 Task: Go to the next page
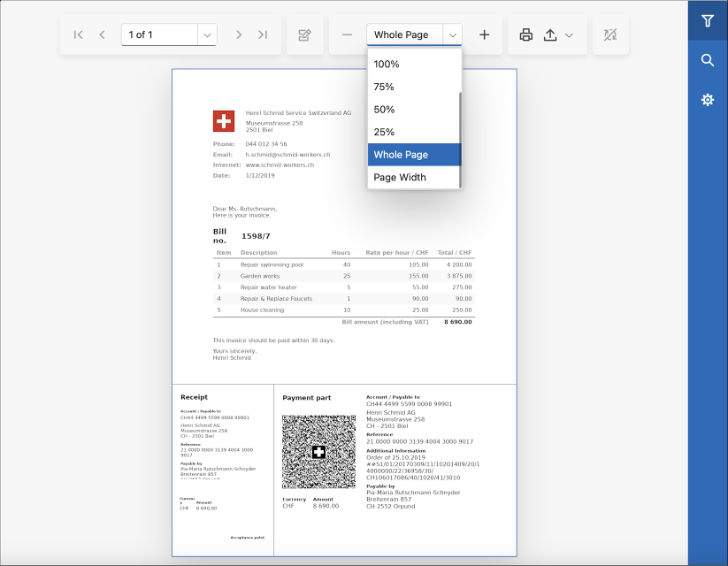pos(238,34)
